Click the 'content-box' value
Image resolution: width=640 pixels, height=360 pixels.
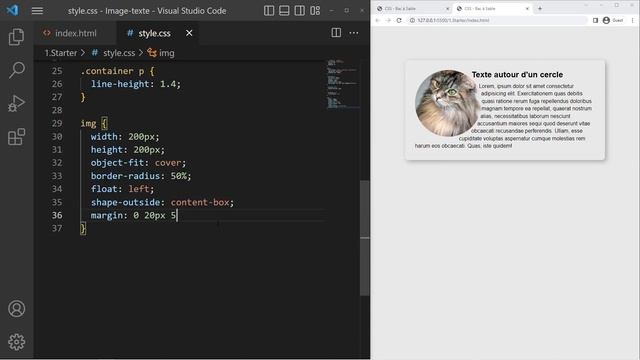click(200, 202)
